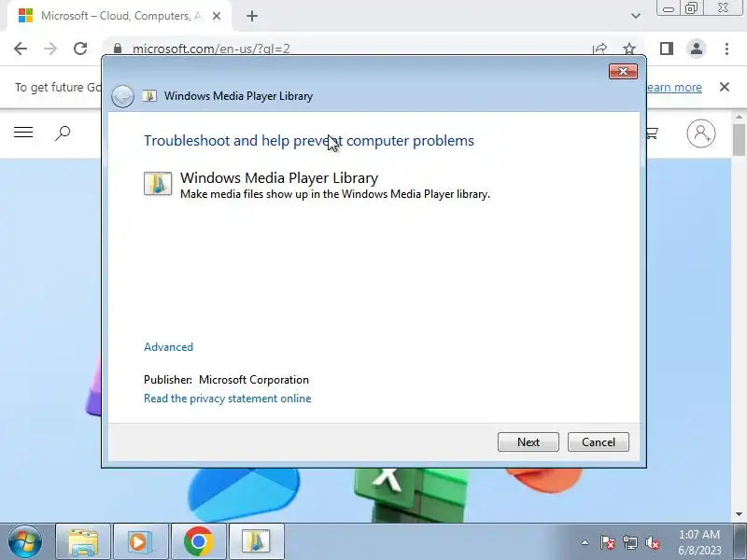Select the Microsoft – Cloud, Computers tab
This screenshot has height=560, width=747.
tap(120, 16)
